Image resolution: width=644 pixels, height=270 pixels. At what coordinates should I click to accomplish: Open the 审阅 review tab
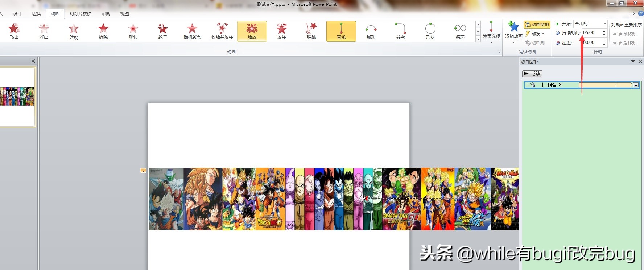click(106, 14)
